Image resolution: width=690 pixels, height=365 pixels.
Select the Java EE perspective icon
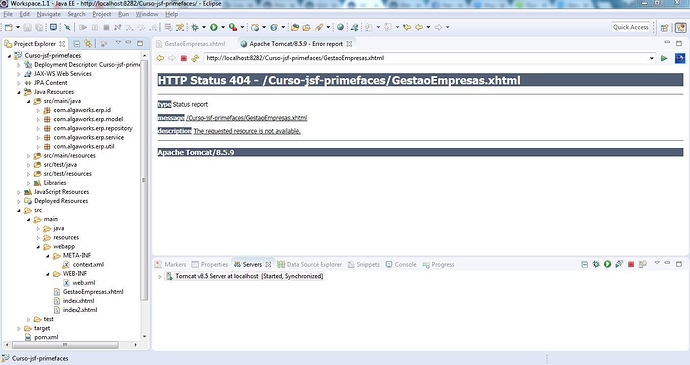click(x=680, y=27)
